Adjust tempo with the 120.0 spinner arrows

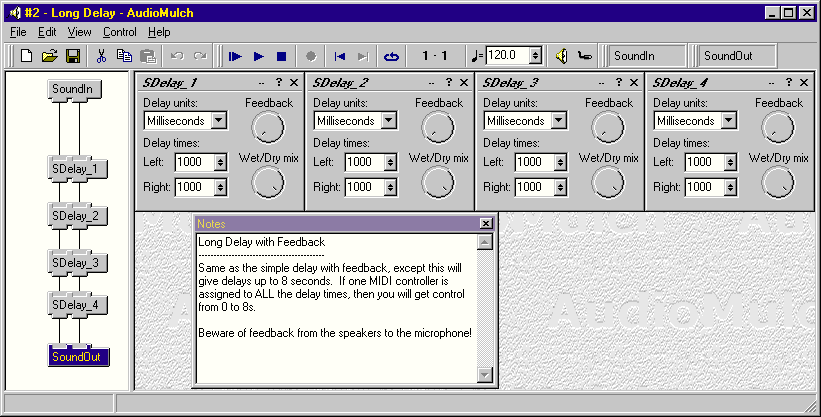point(535,56)
